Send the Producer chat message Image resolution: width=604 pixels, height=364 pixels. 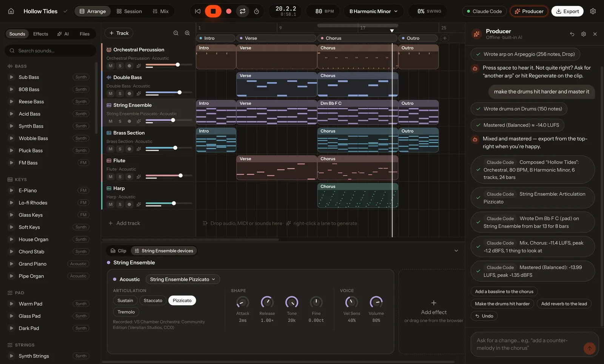coord(589,348)
